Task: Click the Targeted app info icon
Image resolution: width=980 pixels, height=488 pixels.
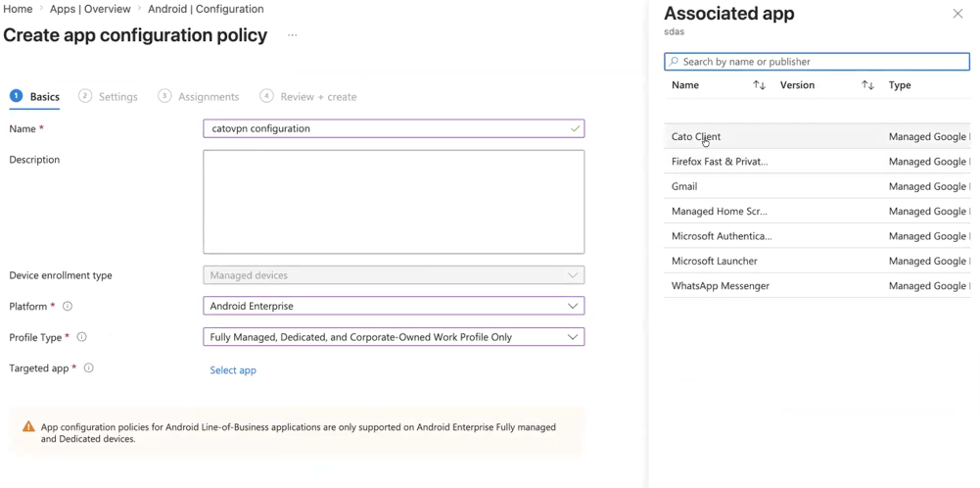Action: click(x=89, y=367)
